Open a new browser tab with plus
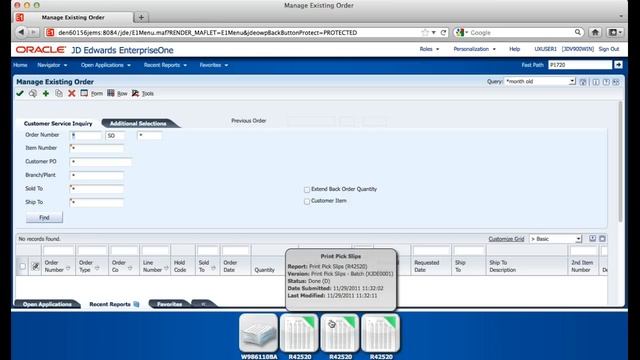This screenshot has width=640, height=360. tap(141, 17)
